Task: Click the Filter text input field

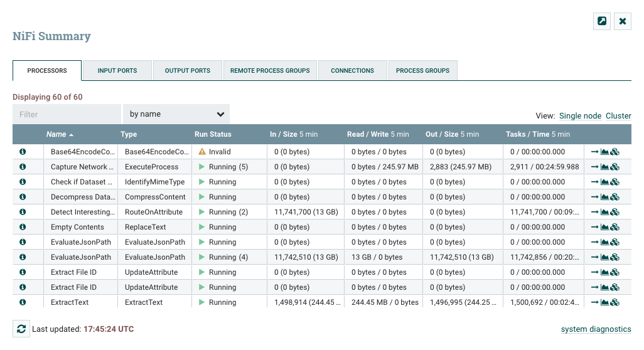Action: tap(67, 114)
